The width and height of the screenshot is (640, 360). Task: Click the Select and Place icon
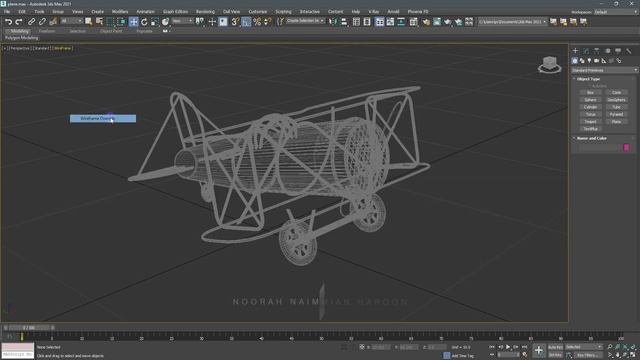pyautogui.click(x=165, y=22)
